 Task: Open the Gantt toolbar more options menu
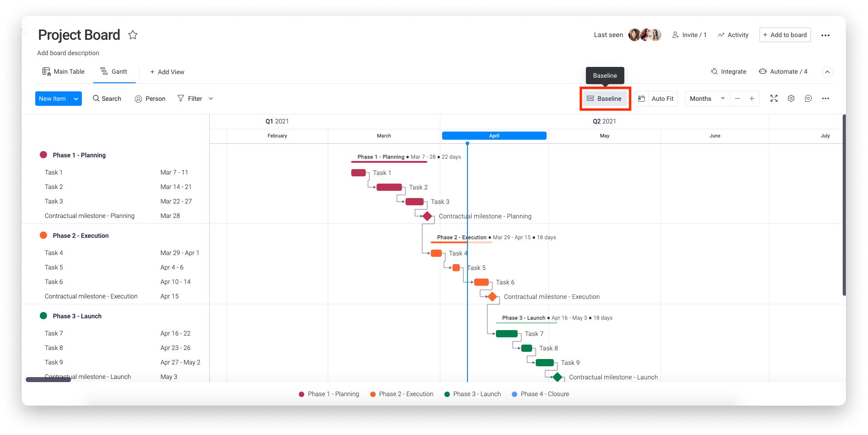coord(826,99)
